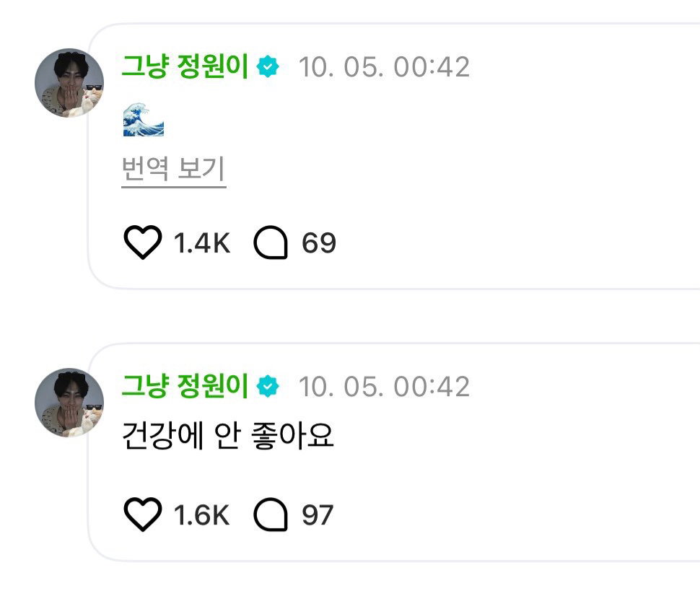Click the verified badge on the second post
This screenshot has height=596, width=700.
(268, 386)
